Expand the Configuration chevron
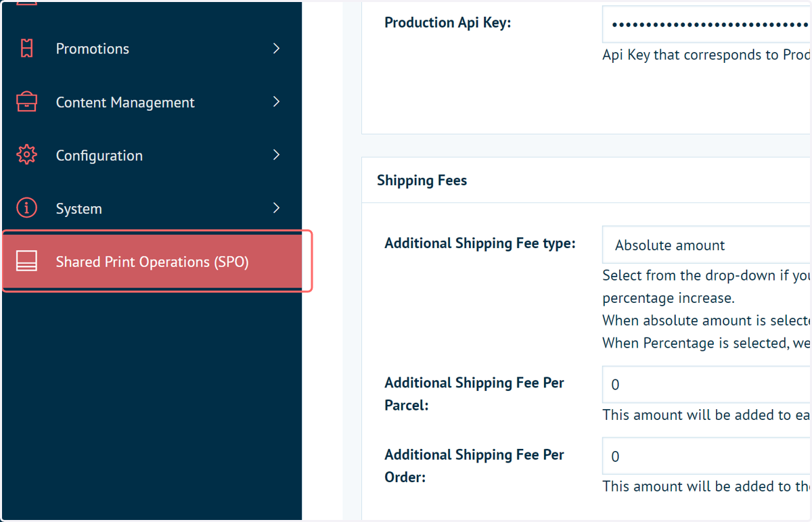Viewport: 812px width, 522px height. pyautogui.click(x=276, y=155)
